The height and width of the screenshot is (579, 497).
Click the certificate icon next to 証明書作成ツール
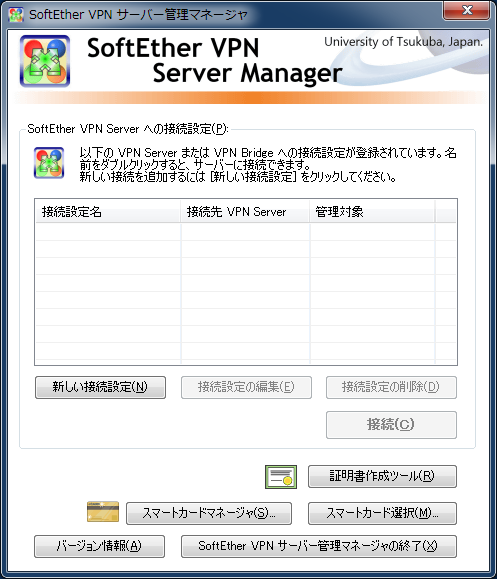pos(281,477)
